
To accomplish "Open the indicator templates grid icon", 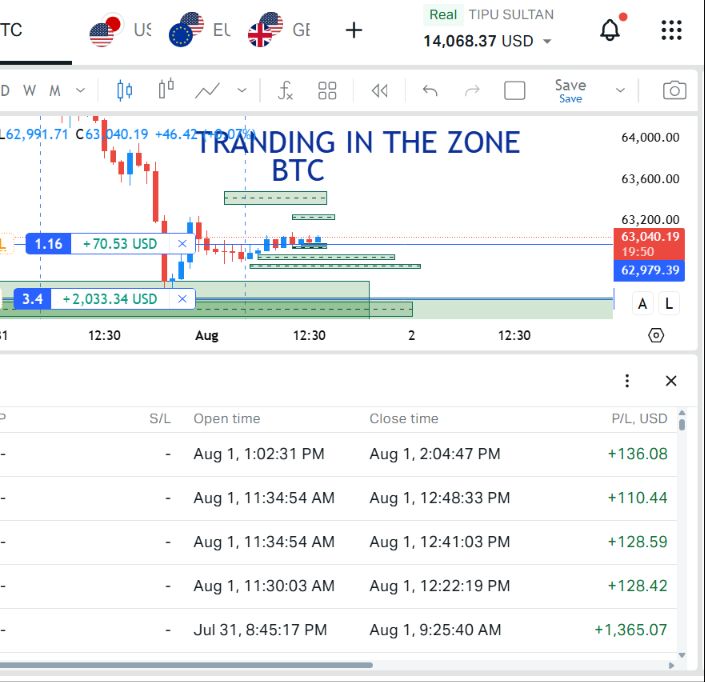I will pyautogui.click(x=327, y=90).
